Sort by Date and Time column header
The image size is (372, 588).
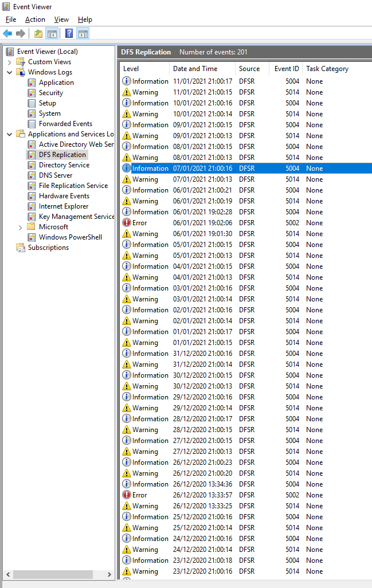pos(202,69)
